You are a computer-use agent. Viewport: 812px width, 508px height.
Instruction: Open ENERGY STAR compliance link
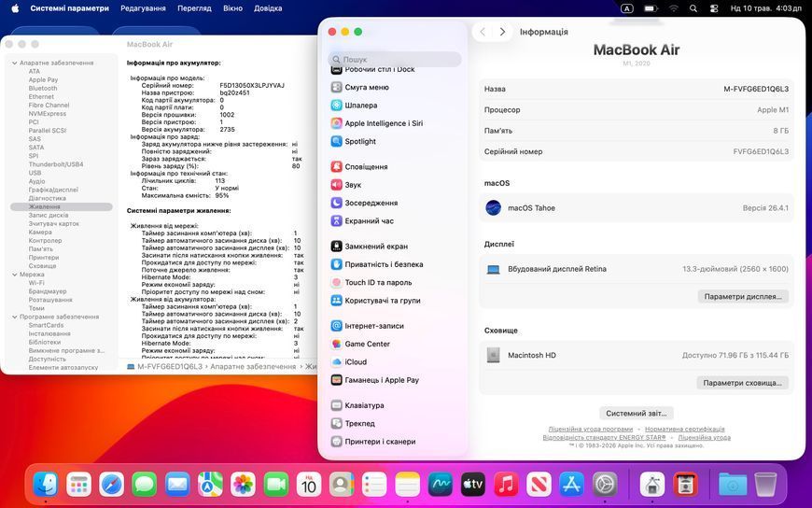pyautogui.click(x=605, y=438)
